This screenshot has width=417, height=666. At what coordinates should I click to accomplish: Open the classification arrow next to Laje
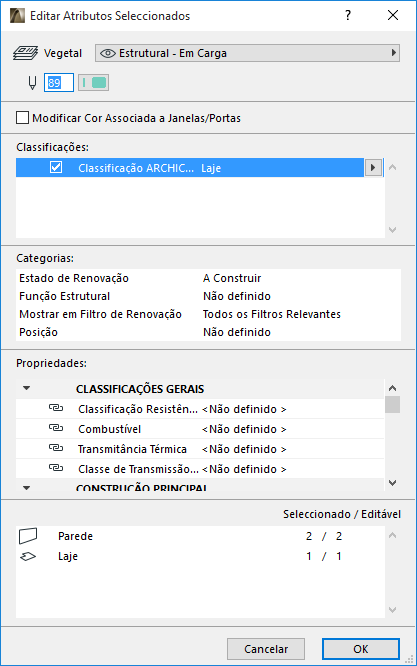click(x=373, y=167)
